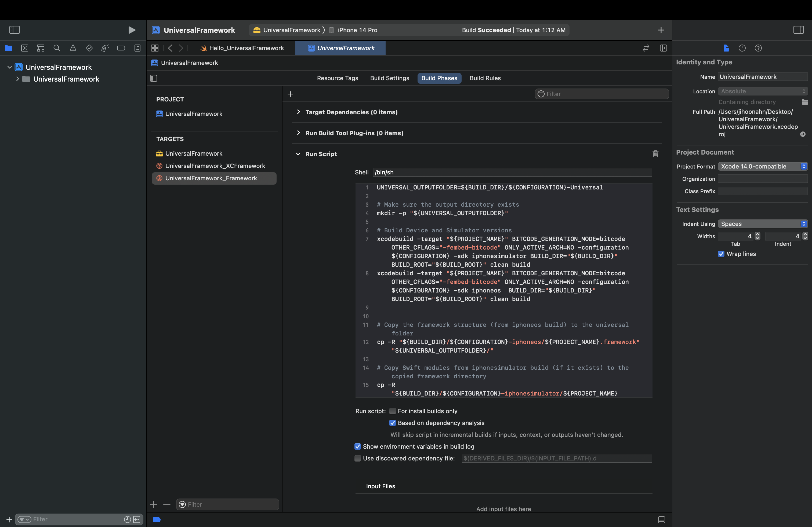This screenshot has height=527, width=812.
Task: Collapse the Run Script section
Action: [x=298, y=154]
